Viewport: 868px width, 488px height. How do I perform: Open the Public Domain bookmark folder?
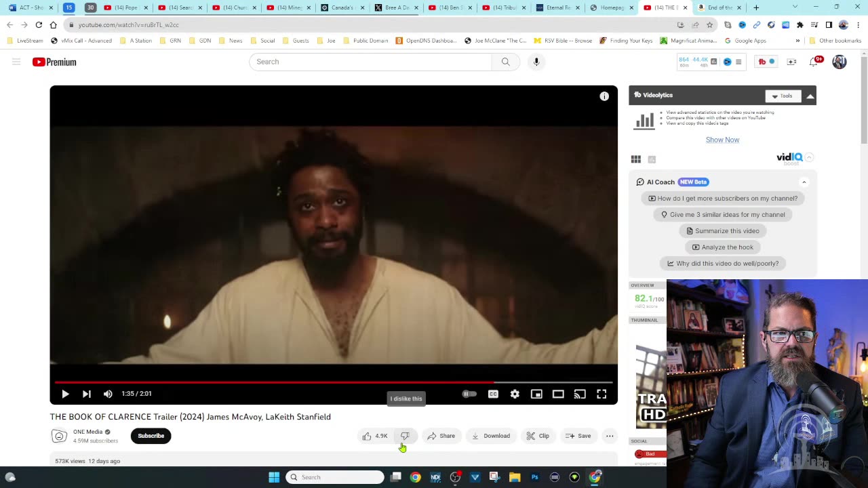(366, 41)
